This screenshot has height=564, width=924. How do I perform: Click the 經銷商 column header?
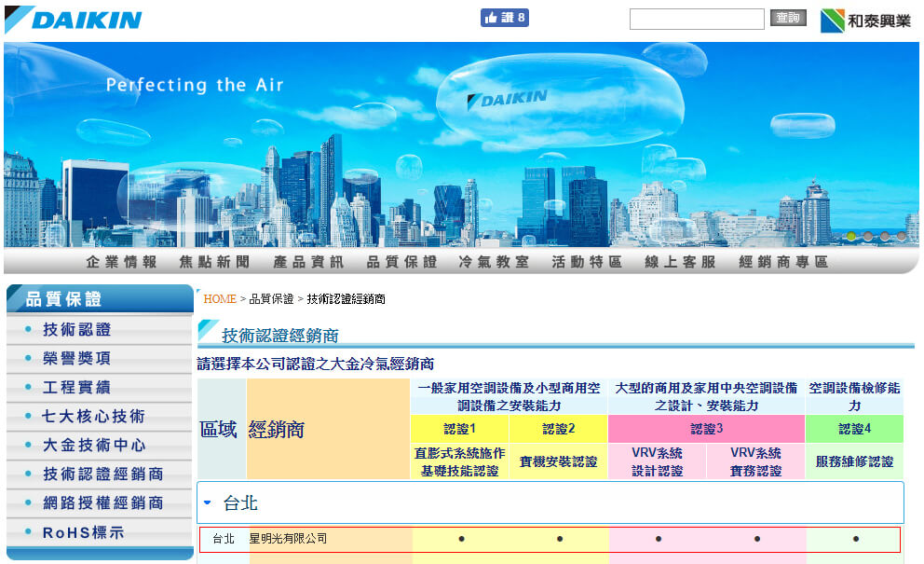(x=328, y=429)
